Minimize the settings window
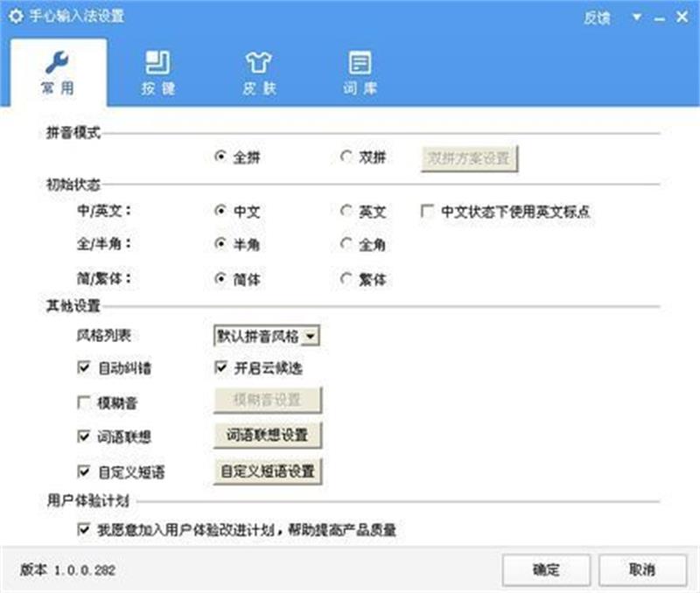 pyautogui.click(x=660, y=18)
